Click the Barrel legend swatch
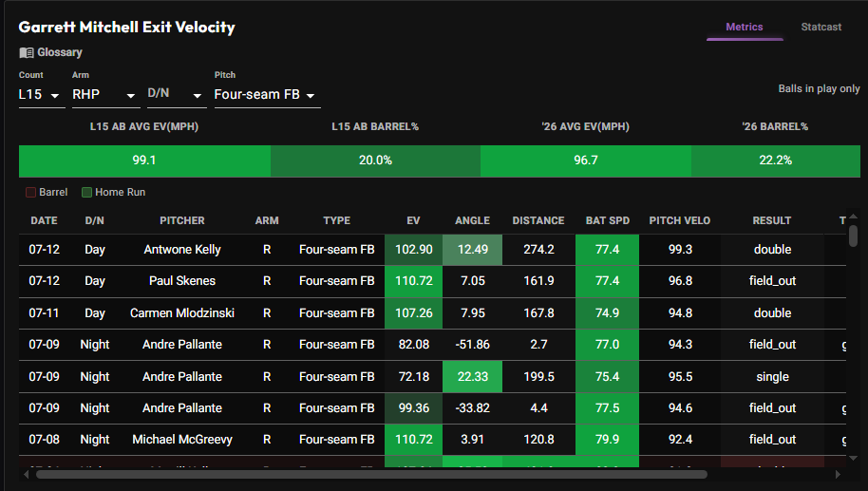 coord(31,192)
